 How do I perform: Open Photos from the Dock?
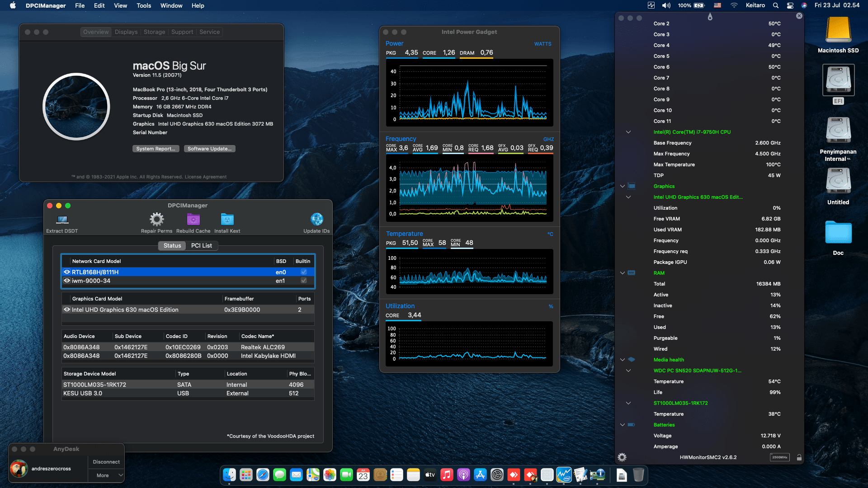point(330,475)
